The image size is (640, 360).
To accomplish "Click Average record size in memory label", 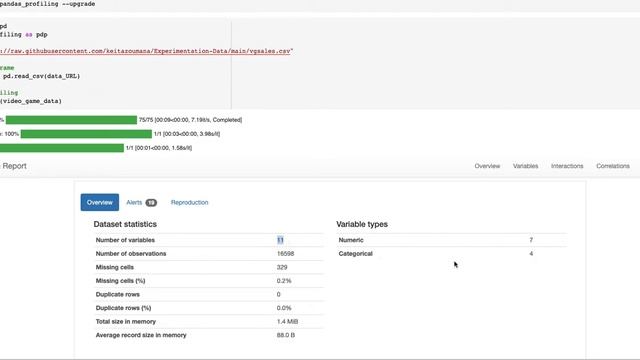I will coord(141,335).
